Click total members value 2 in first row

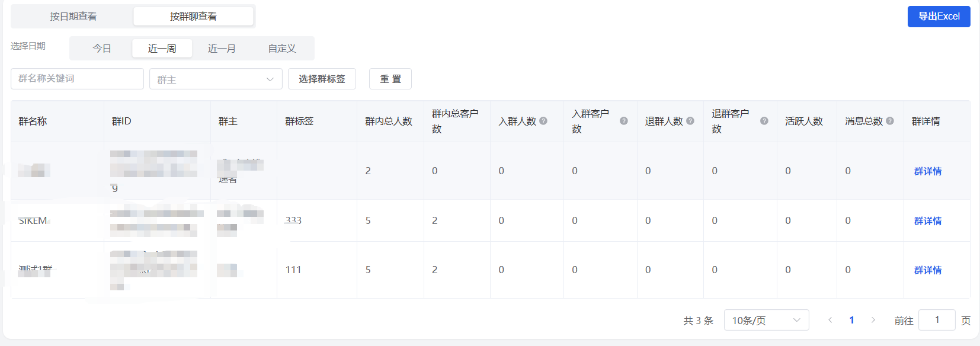point(368,171)
